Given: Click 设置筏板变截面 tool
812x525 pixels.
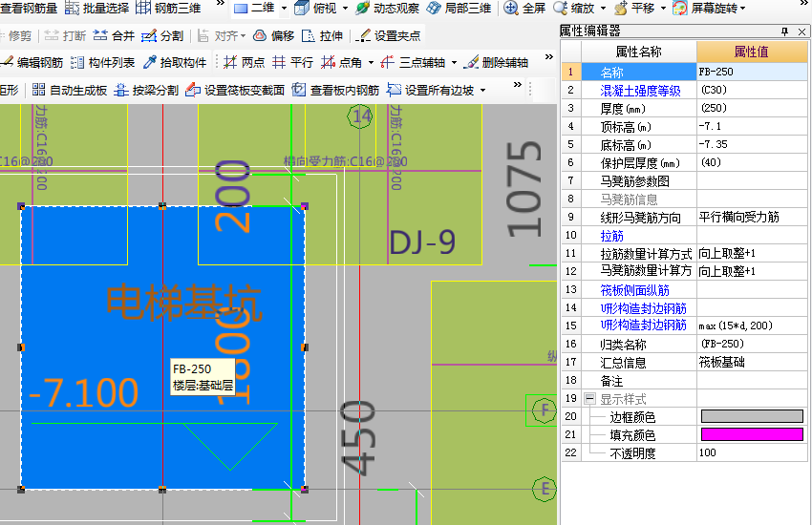Looking at the screenshot, I should point(235,90).
